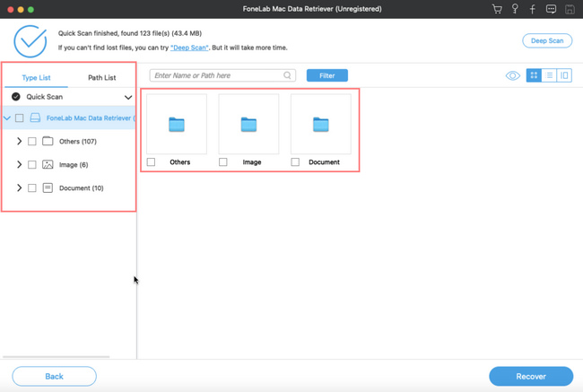Go Back to the previous screen
The width and height of the screenshot is (583, 392).
[x=55, y=377]
